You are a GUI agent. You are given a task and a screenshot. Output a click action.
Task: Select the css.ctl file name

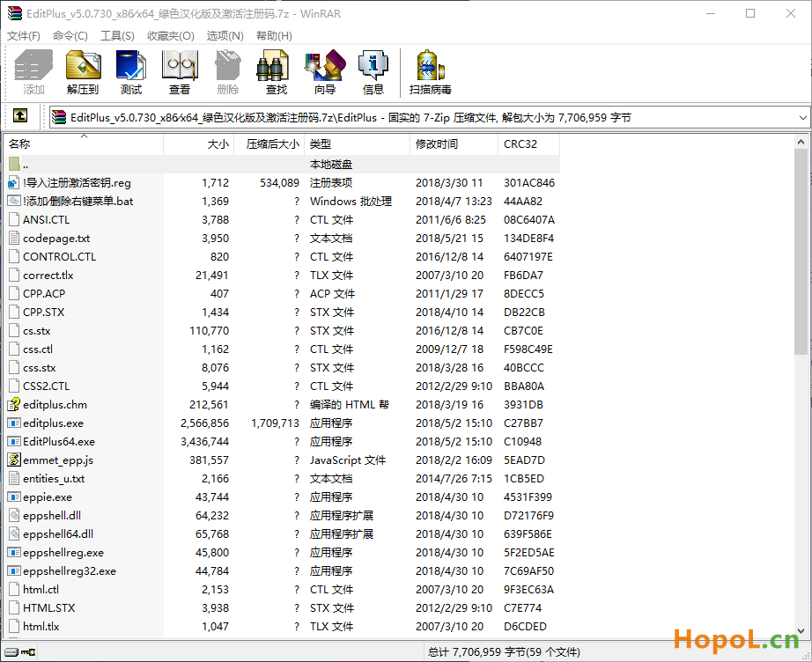click(x=38, y=349)
